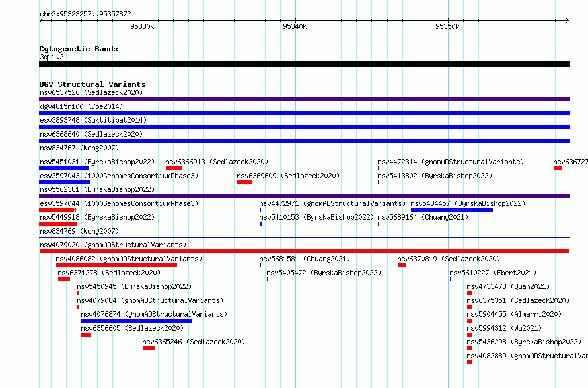
Task: Open nsv834767 (Wong2007) variant label
Action: coord(79,148)
